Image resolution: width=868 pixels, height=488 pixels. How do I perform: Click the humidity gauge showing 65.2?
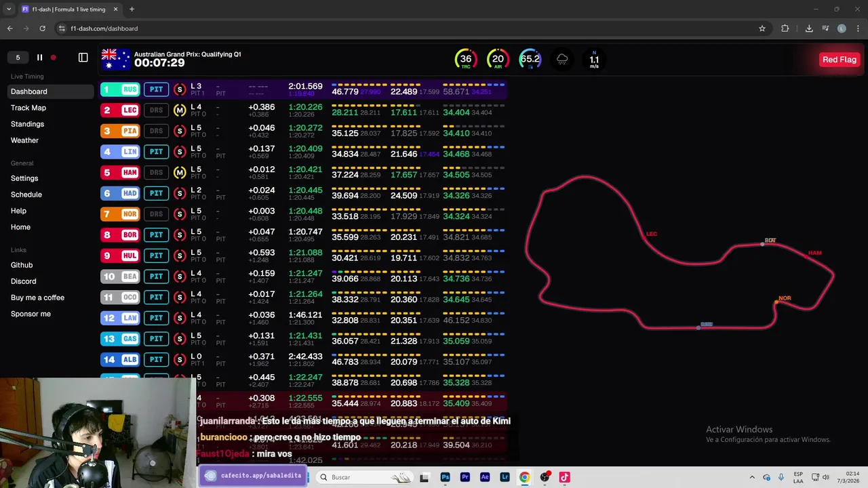coord(530,59)
